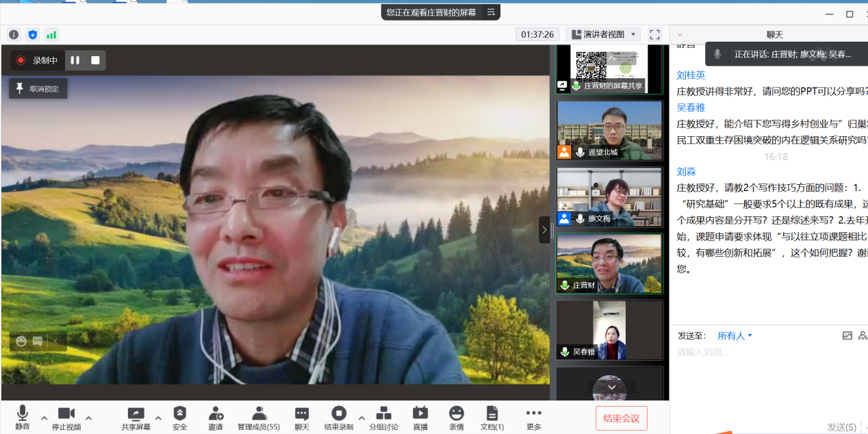Select the 吴春雅 participant video thumbnail
The height and width of the screenshot is (434, 868).
pyautogui.click(x=609, y=330)
